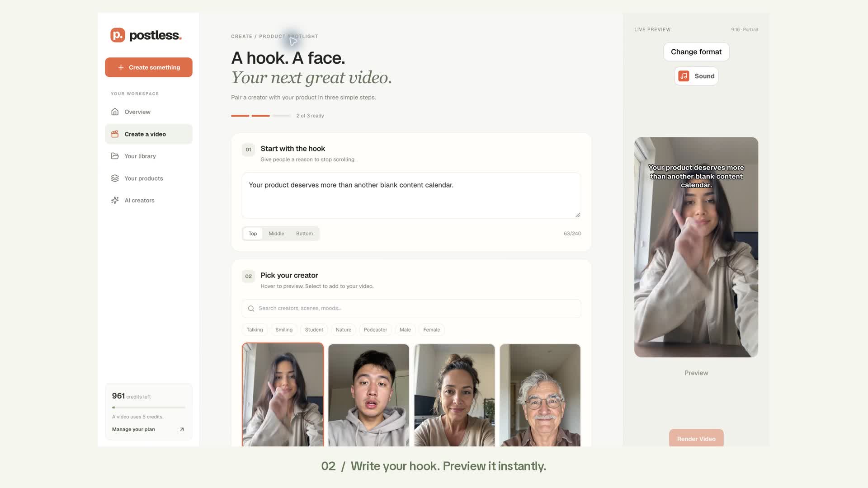
Task: Select the long-haired woman creator thumbnail
Action: [283, 394]
